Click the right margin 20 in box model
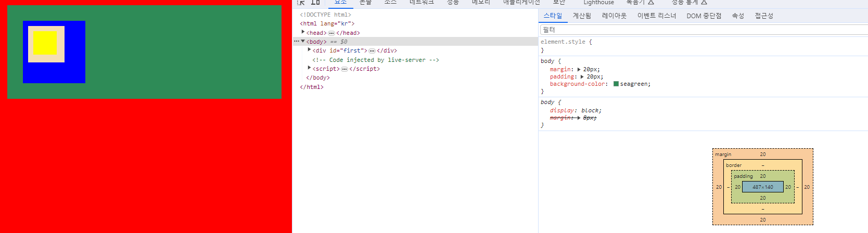Viewport: 868px width, 233px height. pyautogui.click(x=807, y=187)
